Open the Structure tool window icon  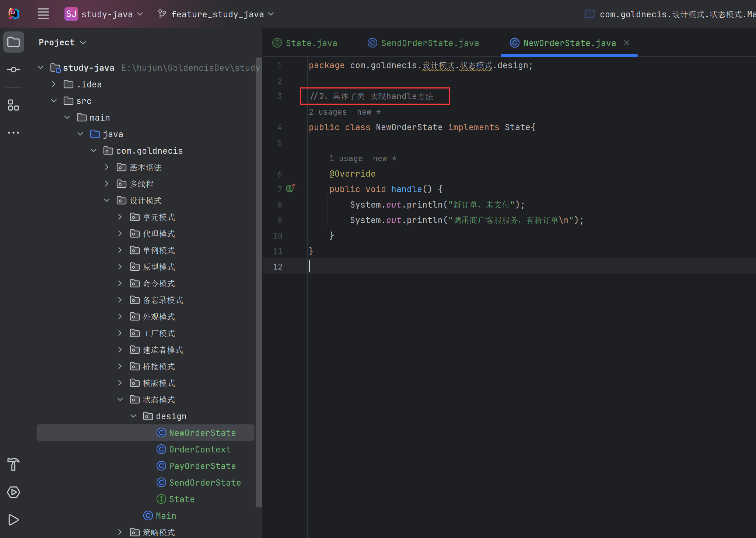(14, 105)
